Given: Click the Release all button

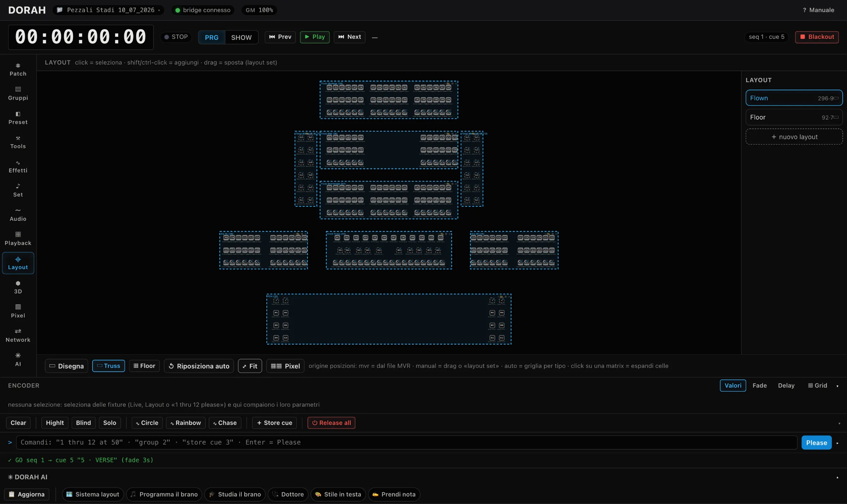Looking at the screenshot, I should (x=331, y=423).
